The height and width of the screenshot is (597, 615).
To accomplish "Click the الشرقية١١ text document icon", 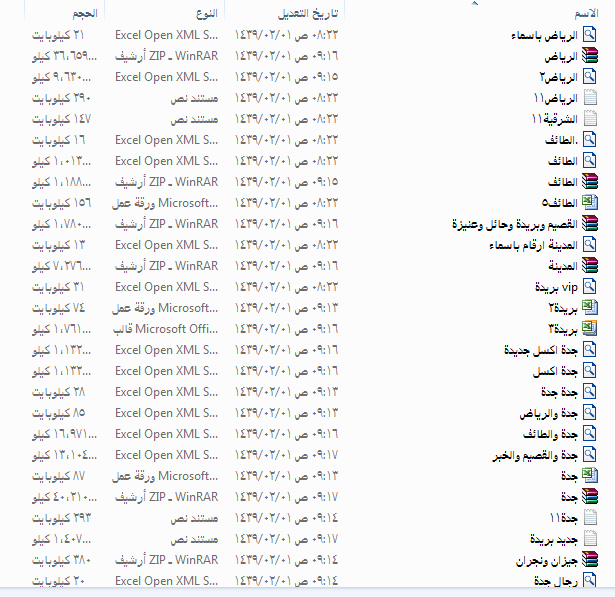I will [590, 118].
